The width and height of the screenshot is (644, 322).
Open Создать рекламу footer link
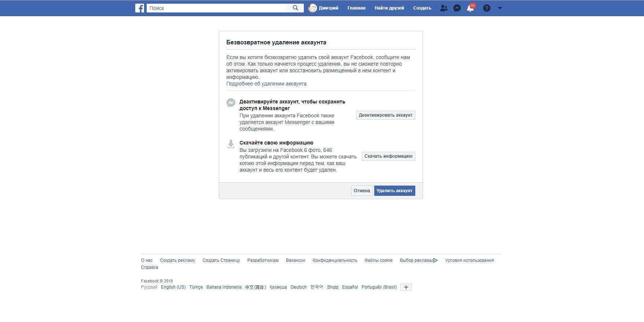[177, 260]
